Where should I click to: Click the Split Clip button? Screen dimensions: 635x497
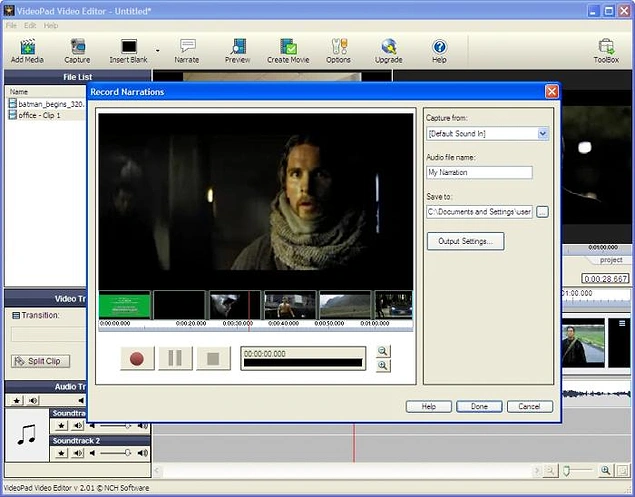(40, 361)
